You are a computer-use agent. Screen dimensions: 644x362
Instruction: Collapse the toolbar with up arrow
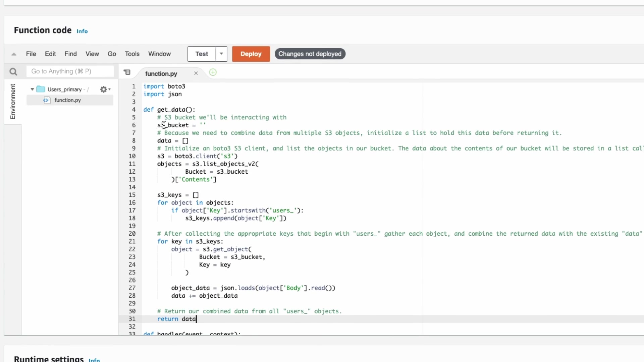(x=14, y=54)
